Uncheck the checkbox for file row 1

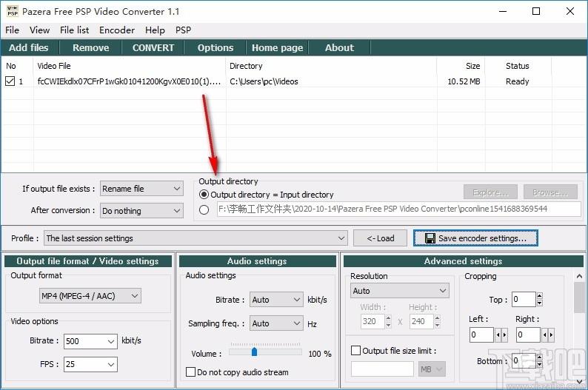(x=10, y=81)
